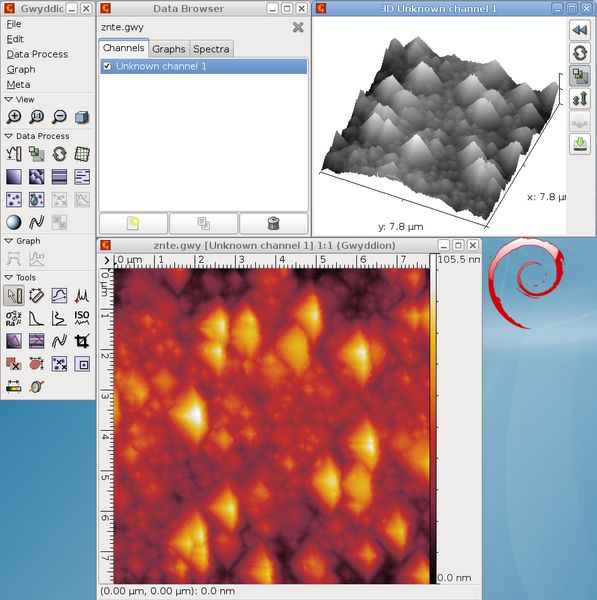Close the znte.gwy file with X

pos(298,27)
